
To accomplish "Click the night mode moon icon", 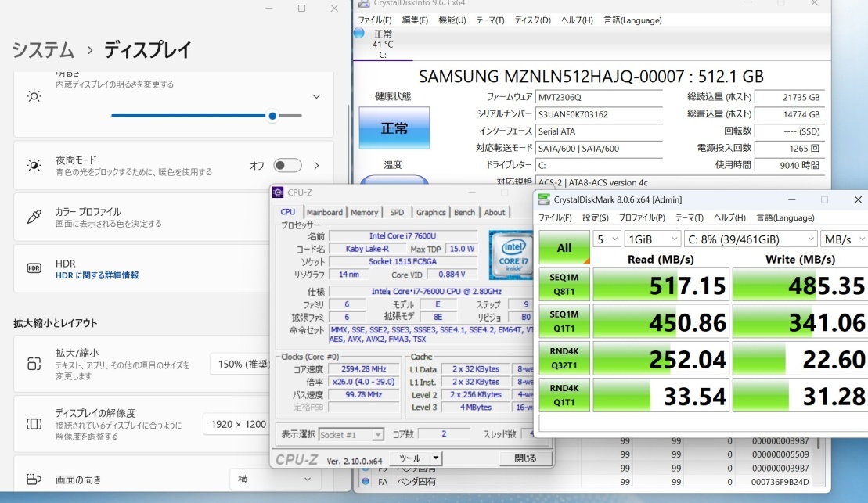I will pos(34,165).
